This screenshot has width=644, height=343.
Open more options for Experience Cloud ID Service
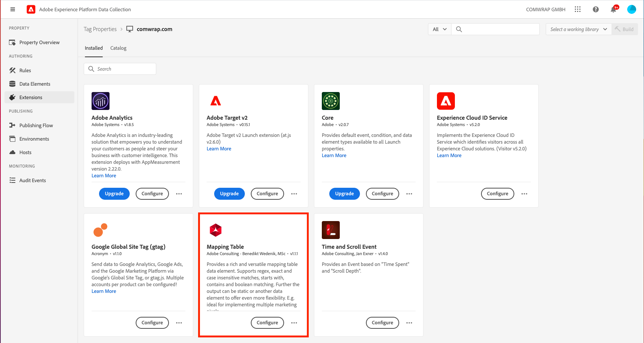(x=524, y=194)
